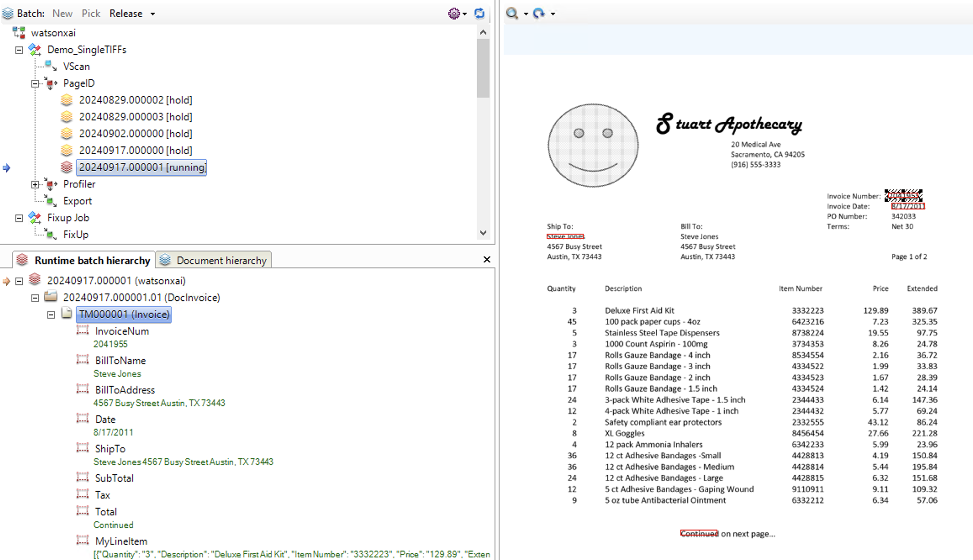This screenshot has width=973, height=560.
Task: Click batch icon for 20240829.000003 [hold]
Action: coord(66,117)
